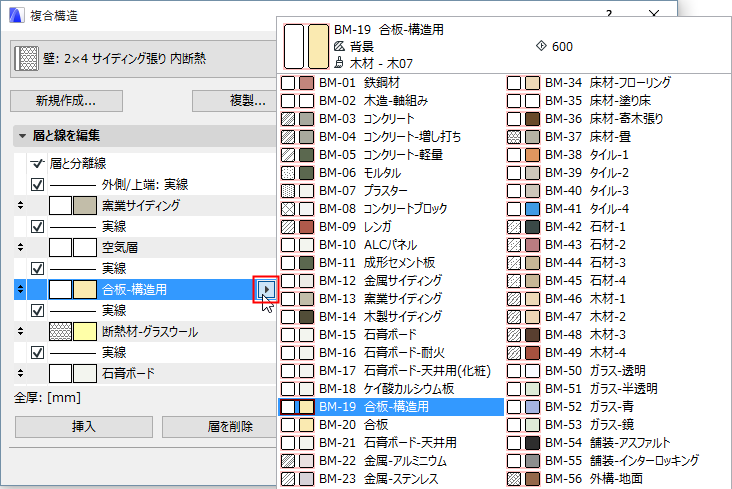Screen dimensions: 732x489
Task: Click the orange color icon of BM-38 タイル-1
Action: pos(533,155)
